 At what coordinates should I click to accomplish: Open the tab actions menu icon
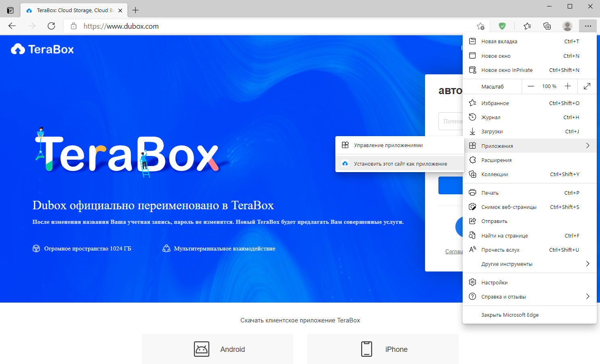tap(11, 11)
